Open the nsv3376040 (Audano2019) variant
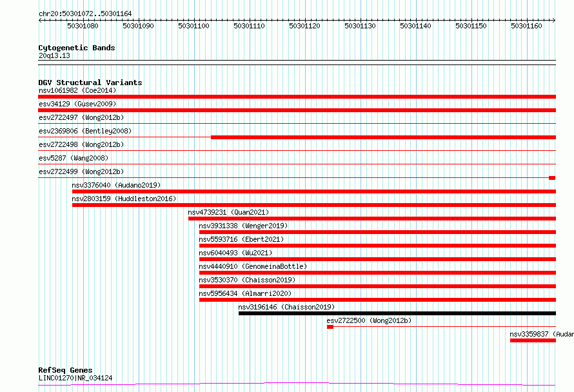 click(x=116, y=185)
